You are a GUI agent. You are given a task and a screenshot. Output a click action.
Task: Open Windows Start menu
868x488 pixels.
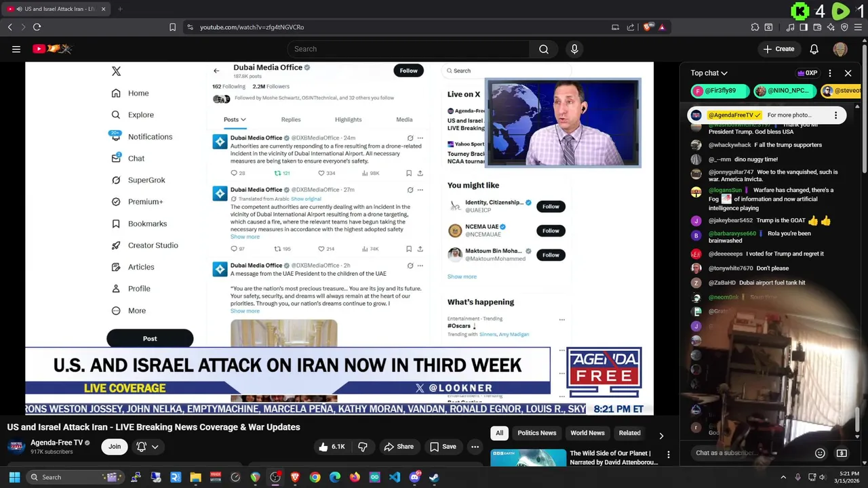click(14, 477)
